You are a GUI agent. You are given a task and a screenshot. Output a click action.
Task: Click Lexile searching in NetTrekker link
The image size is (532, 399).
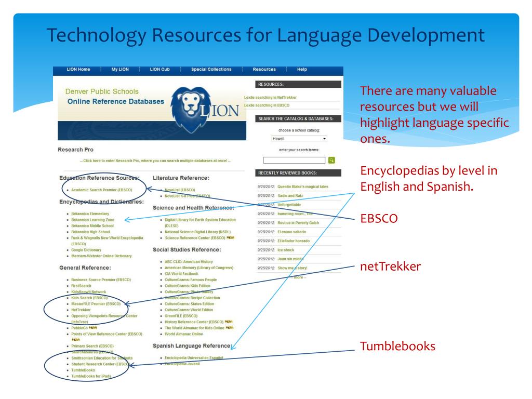coord(270,97)
